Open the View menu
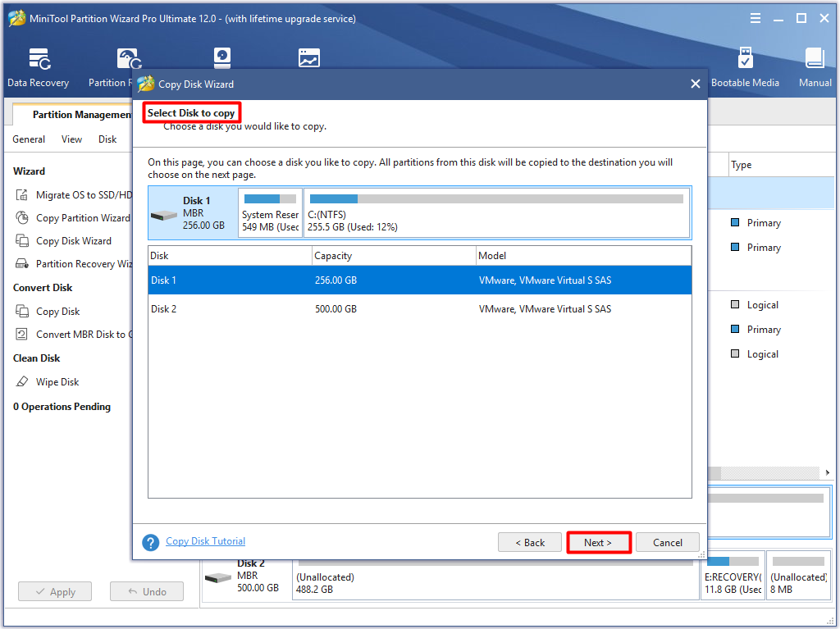840x629 pixels. tap(72, 139)
